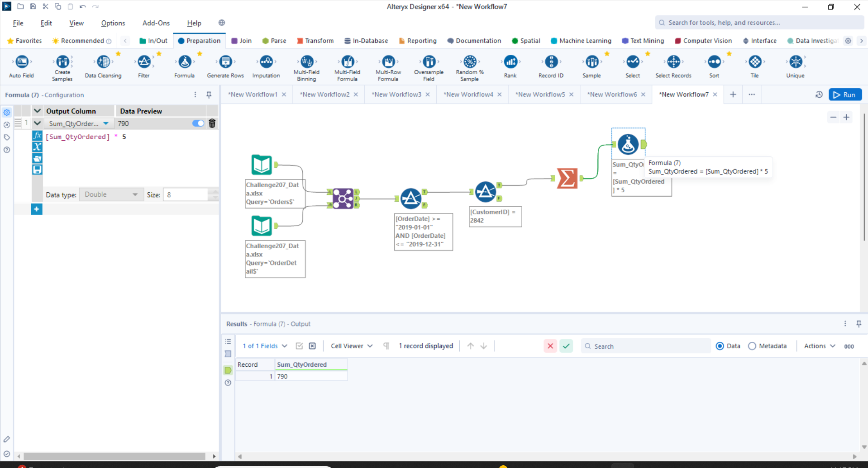This screenshot has width=868, height=468.
Task: Select the Filter tool in palette
Action: coord(144,66)
